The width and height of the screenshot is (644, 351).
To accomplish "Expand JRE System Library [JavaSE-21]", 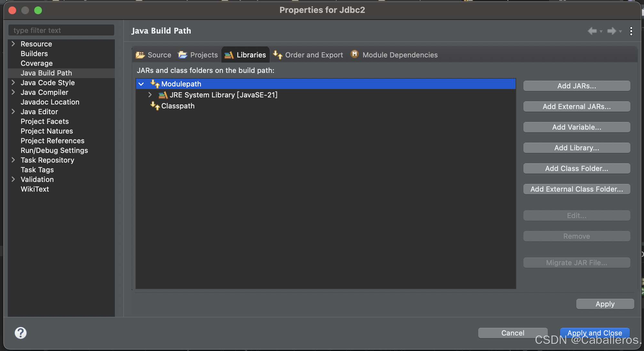I will (x=150, y=95).
